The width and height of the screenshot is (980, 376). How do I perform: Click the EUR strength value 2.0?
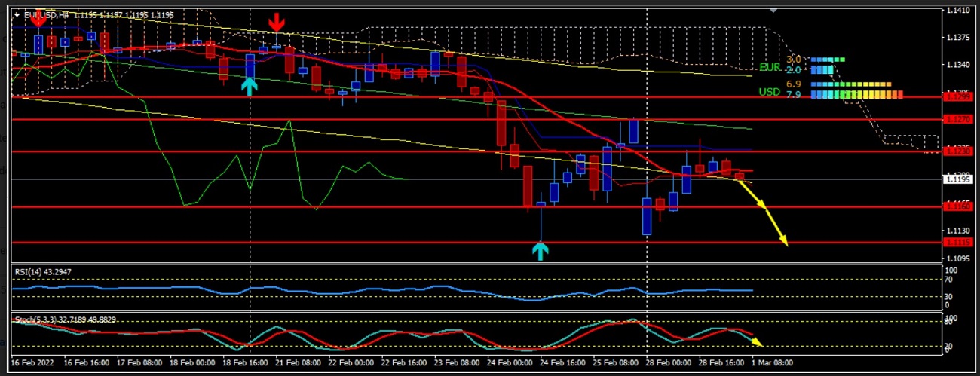click(793, 69)
